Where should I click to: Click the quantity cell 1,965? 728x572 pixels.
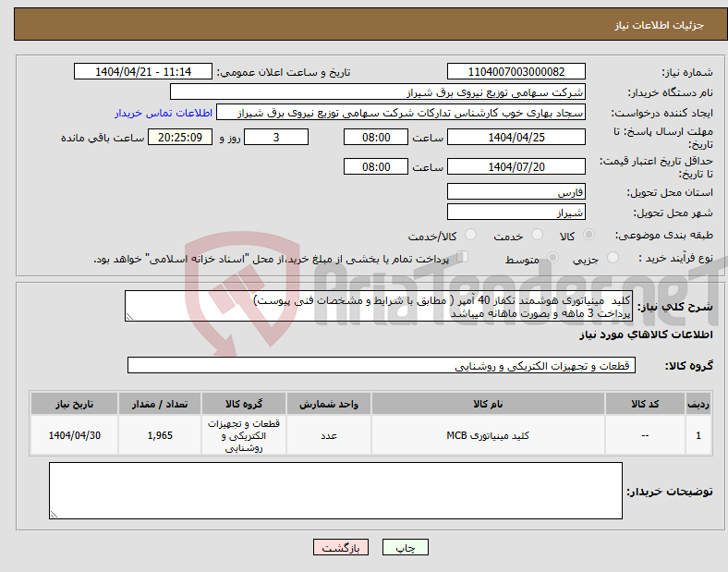[160, 435]
